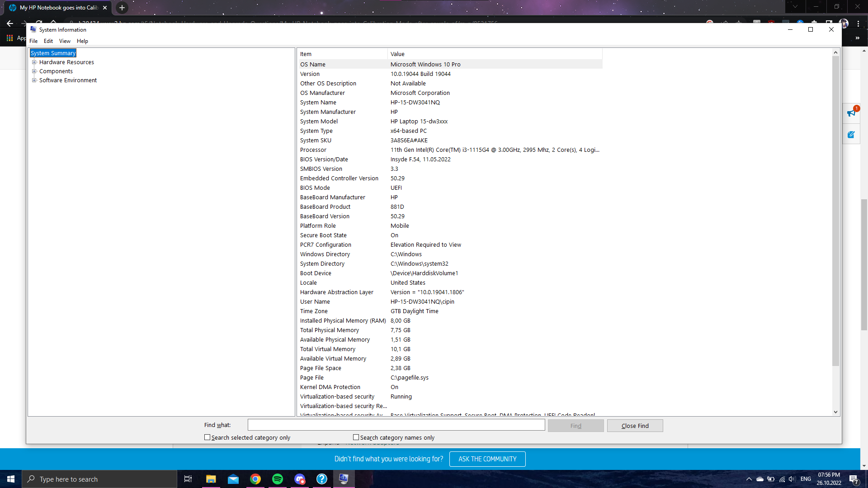
Task: Open OneDrive from the system tray
Action: [x=759, y=479]
